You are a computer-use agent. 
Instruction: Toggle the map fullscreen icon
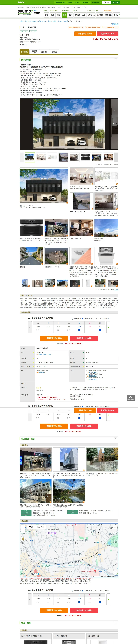coord(115,527)
